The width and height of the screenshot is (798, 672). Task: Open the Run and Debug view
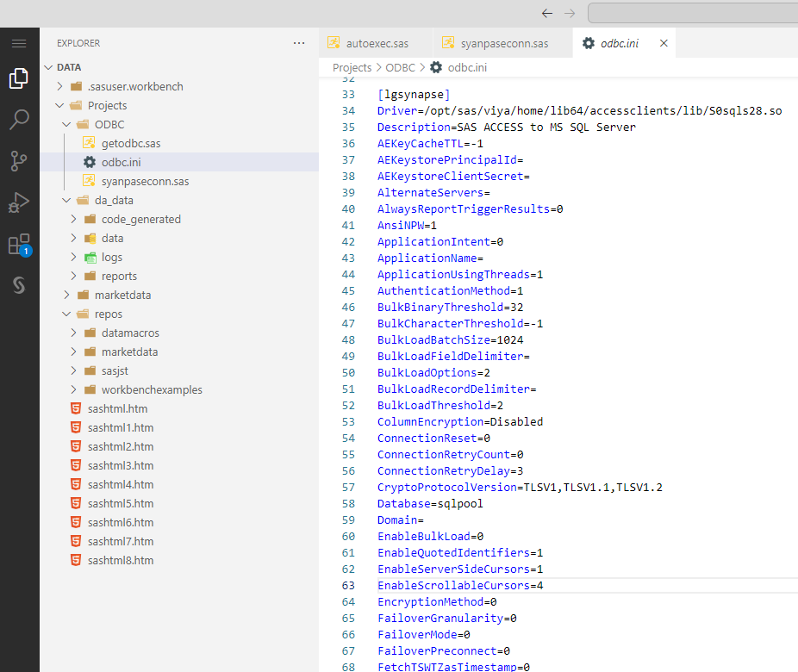point(19,202)
